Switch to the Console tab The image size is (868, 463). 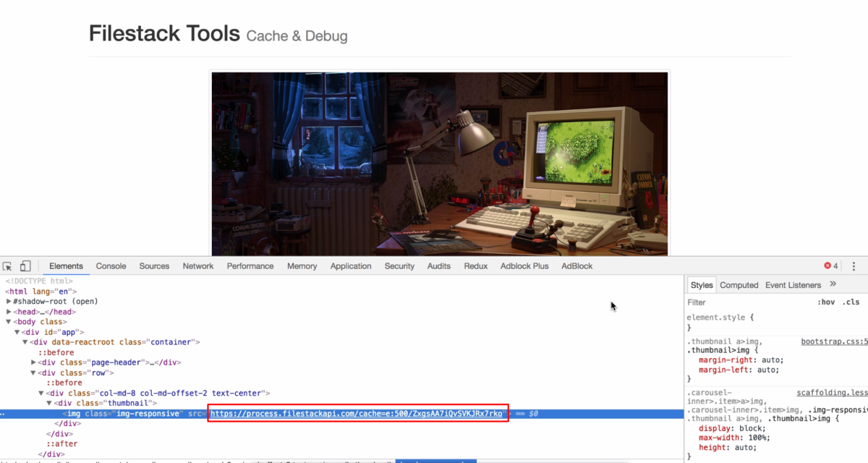click(111, 266)
